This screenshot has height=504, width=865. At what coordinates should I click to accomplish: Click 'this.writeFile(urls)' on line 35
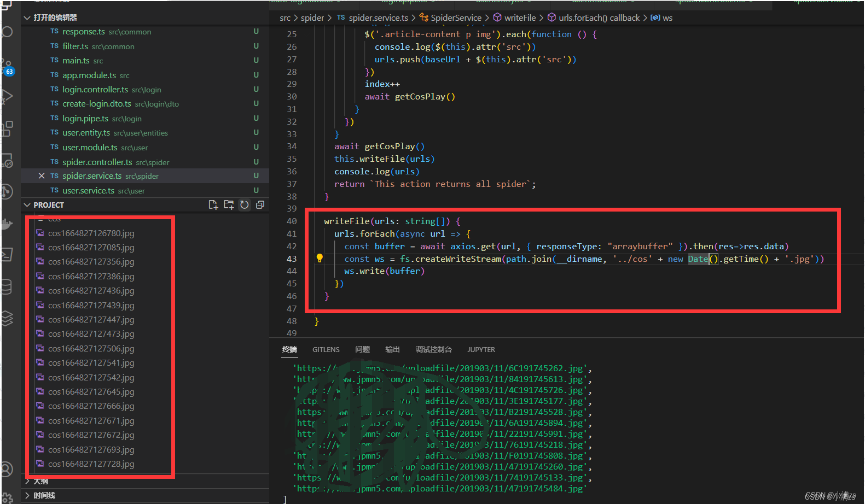pyautogui.click(x=385, y=159)
